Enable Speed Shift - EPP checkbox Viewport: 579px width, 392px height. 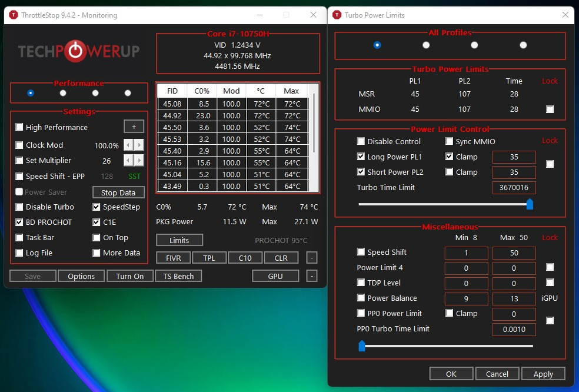(19, 176)
